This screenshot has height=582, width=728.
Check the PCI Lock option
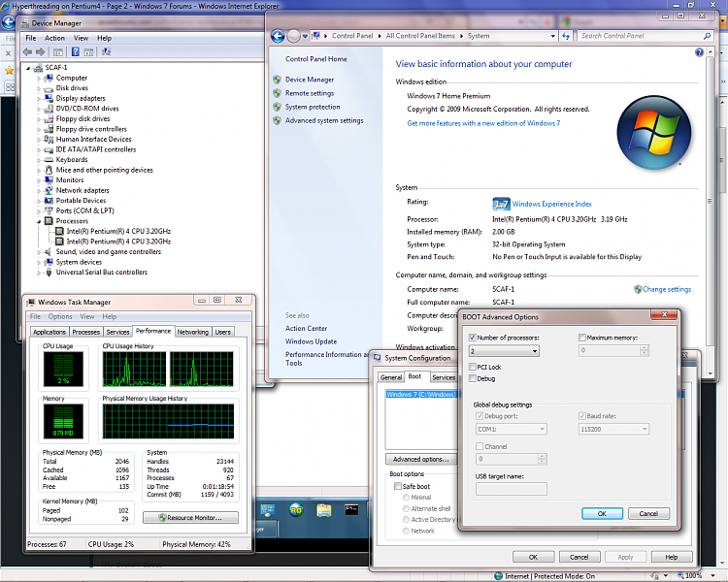pos(472,367)
